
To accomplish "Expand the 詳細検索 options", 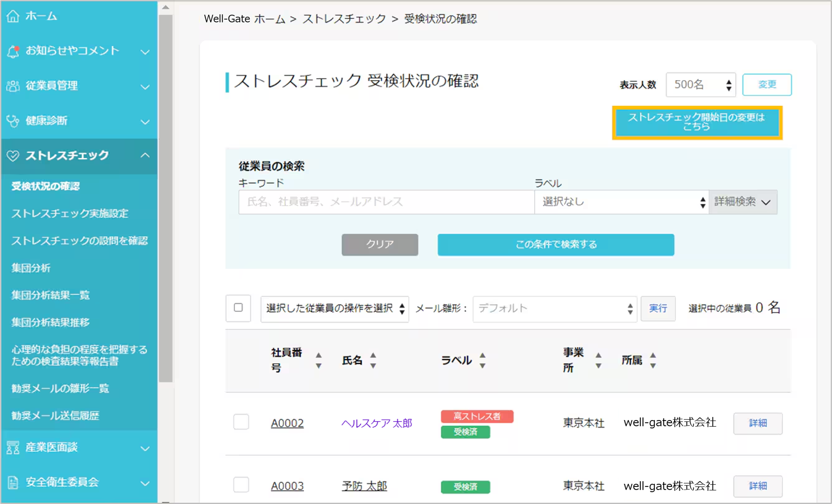I will tap(743, 202).
